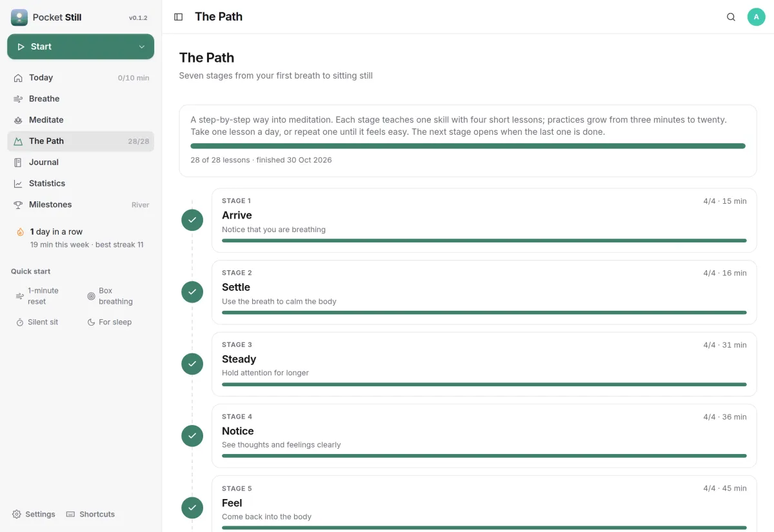
Task: Toggle the sidebar panel icon
Action: click(179, 17)
